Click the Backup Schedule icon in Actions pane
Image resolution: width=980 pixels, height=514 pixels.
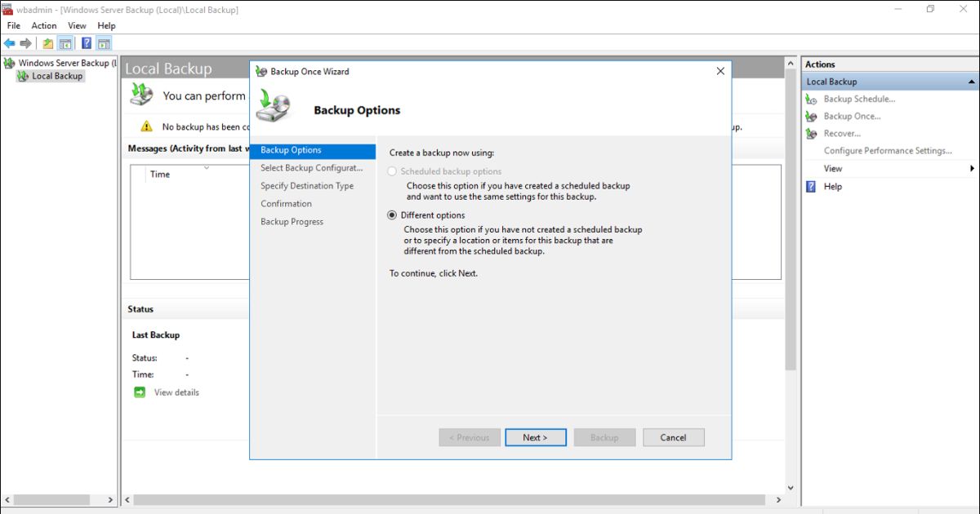click(811, 100)
